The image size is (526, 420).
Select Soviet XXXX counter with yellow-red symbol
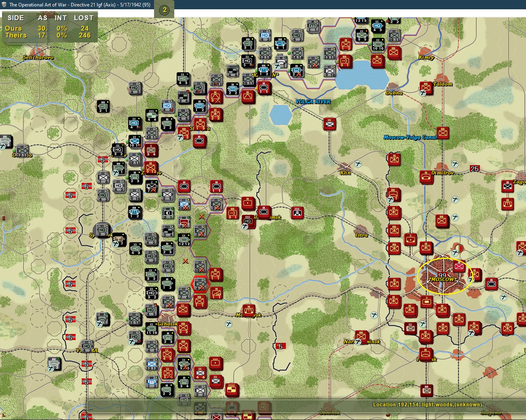232,390
